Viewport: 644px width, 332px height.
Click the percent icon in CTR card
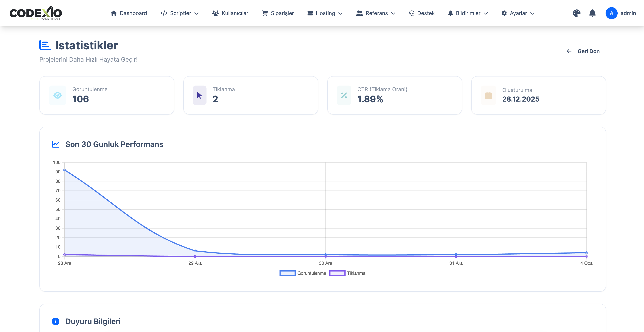(x=344, y=95)
